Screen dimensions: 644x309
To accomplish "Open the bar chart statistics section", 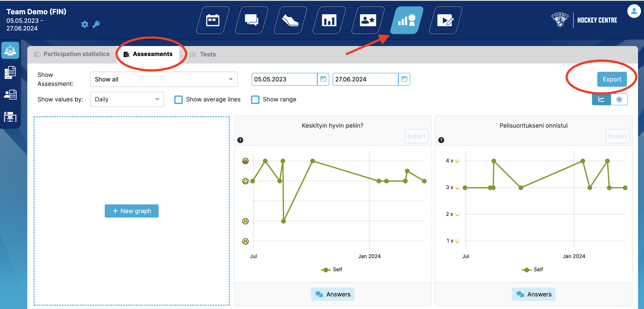I will coord(329,20).
